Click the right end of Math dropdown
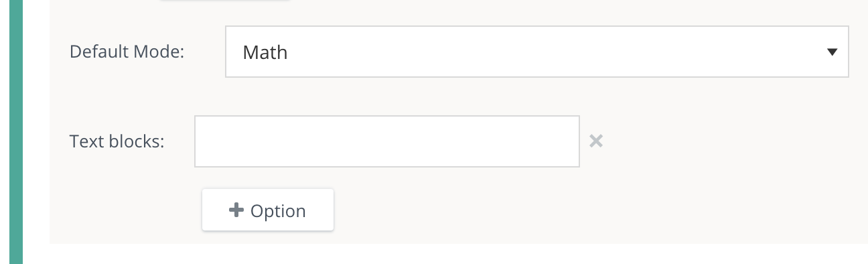This screenshot has height=264, width=868. pyautogui.click(x=833, y=52)
